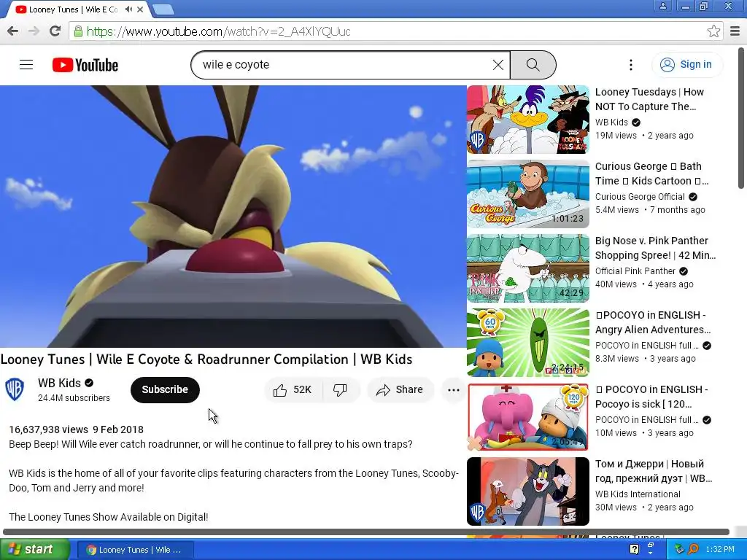Open the WB Kids channel name link
Image resolution: width=747 pixels, height=560 pixels.
click(x=60, y=383)
